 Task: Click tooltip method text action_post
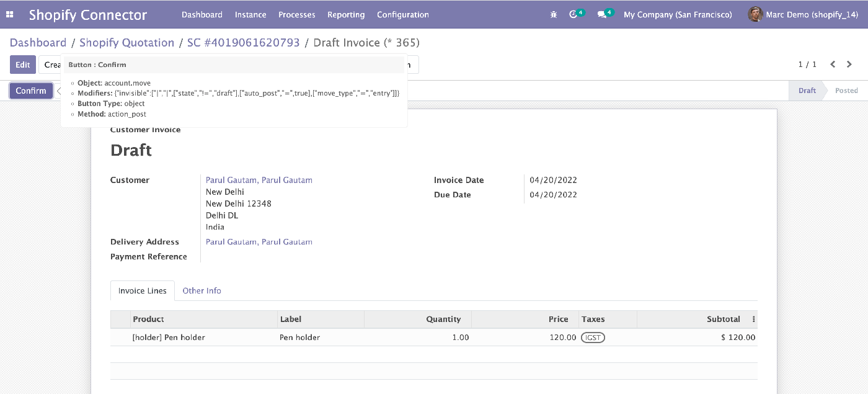(127, 114)
